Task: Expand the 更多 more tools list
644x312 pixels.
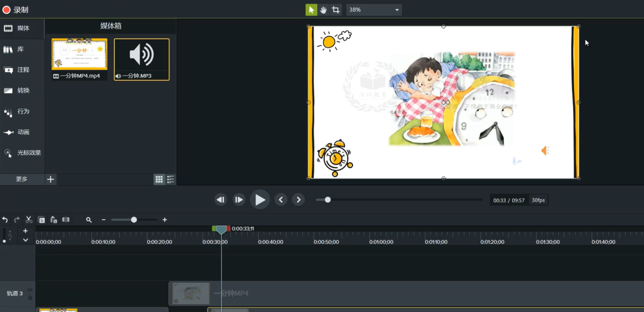Action: click(22, 179)
